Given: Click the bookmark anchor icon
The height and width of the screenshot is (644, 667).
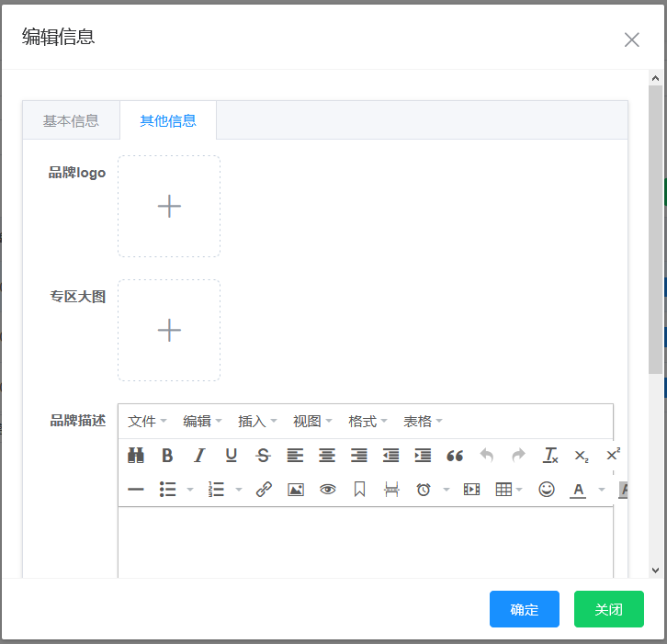Looking at the screenshot, I should point(359,490).
